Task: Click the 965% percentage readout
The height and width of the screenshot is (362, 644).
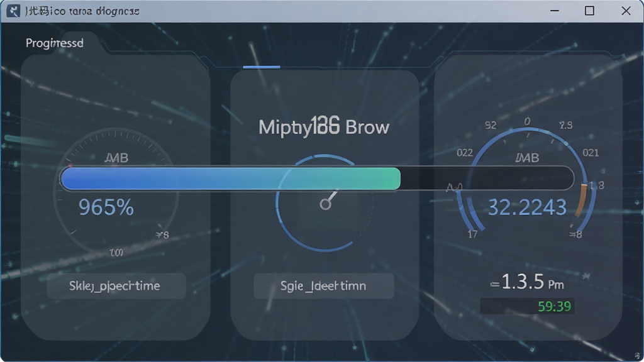Action: click(106, 207)
